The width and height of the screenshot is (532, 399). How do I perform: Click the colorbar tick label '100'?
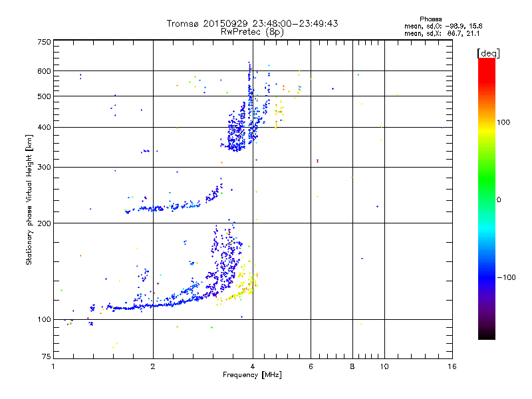503,122
